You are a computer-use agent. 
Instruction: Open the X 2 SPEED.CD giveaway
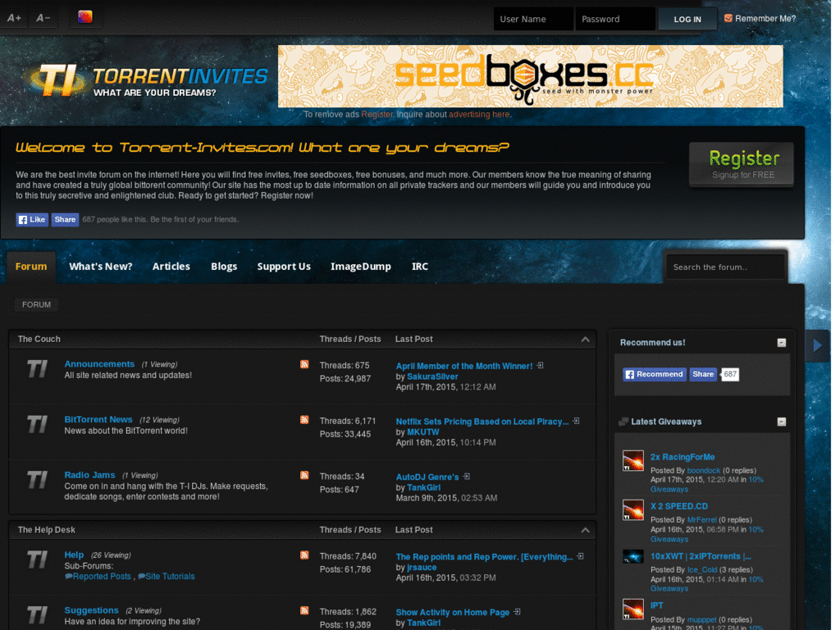point(678,506)
